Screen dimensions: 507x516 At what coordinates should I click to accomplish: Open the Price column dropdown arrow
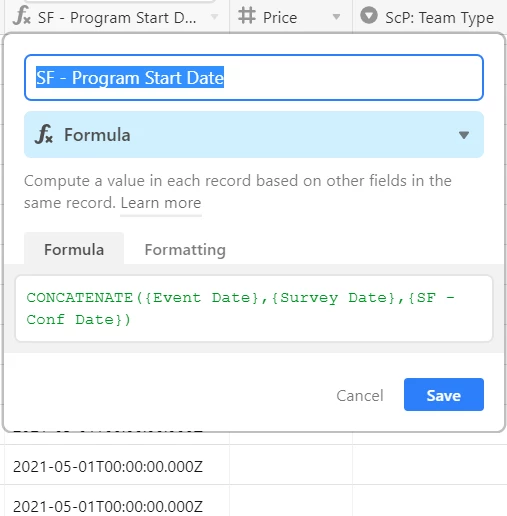click(x=336, y=17)
